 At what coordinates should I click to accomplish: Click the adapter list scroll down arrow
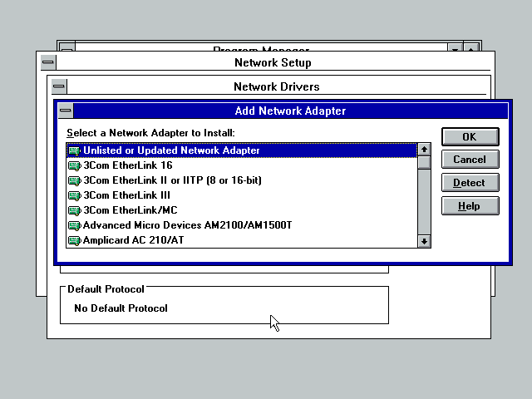coord(424,242)
